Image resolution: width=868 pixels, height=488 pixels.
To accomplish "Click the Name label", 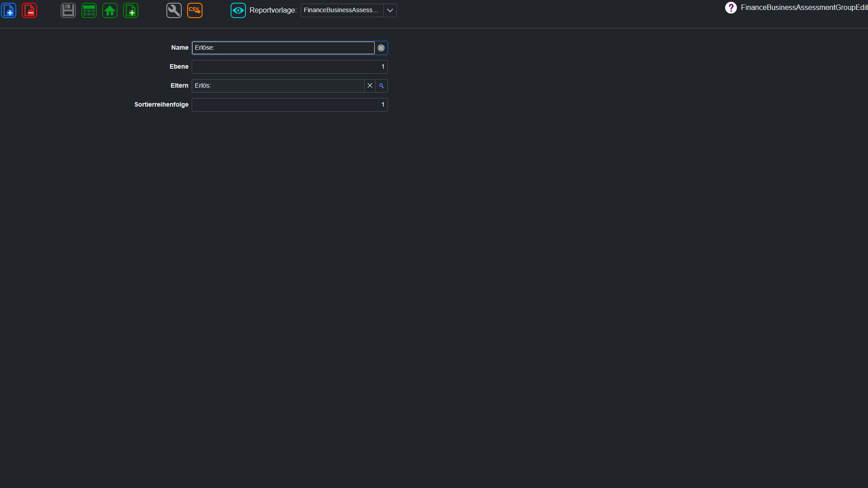I will [x=180, y=48].
